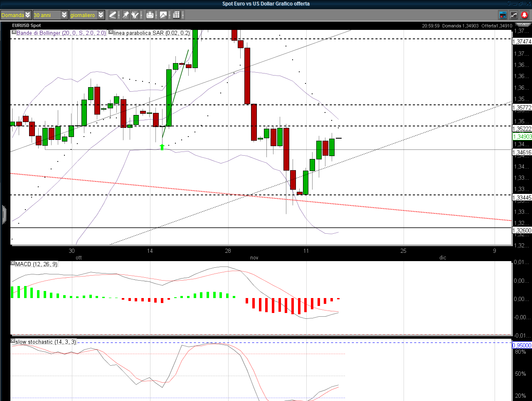Open the giornaliero interval dropdown

101,15
